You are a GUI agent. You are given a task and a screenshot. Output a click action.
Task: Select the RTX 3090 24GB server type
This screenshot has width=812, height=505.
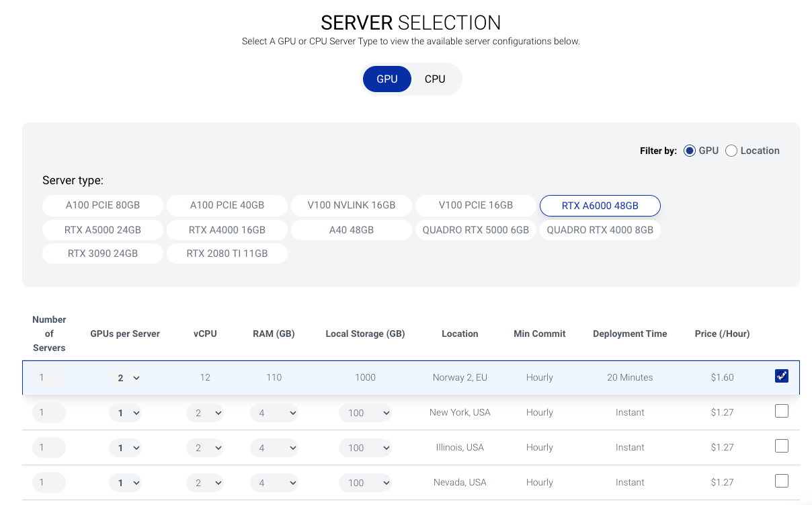pyautogui.click(x=103, y=254)
